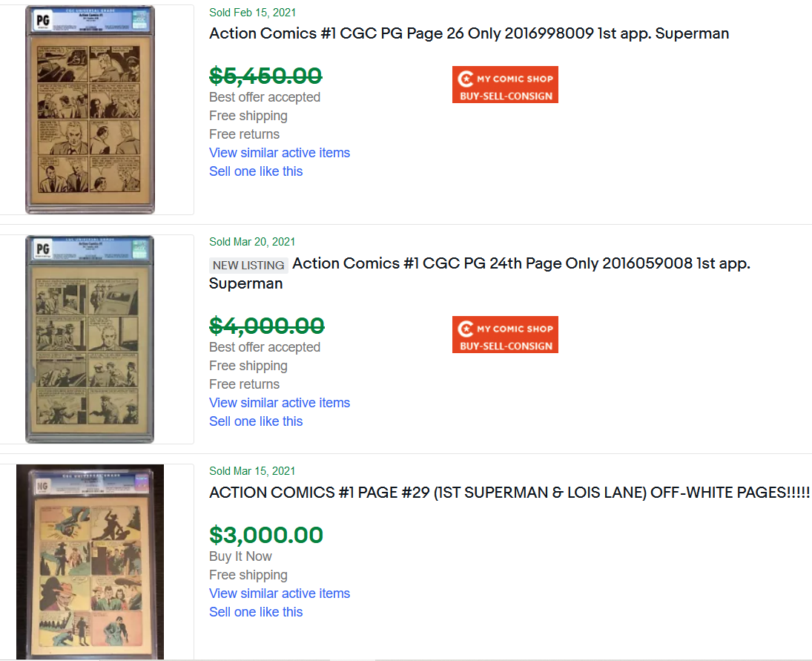Click the Sold Feb 15, 2021 label
Image resolution: width=812 pixels, height=661 pixels.
[x=252, y=13]
